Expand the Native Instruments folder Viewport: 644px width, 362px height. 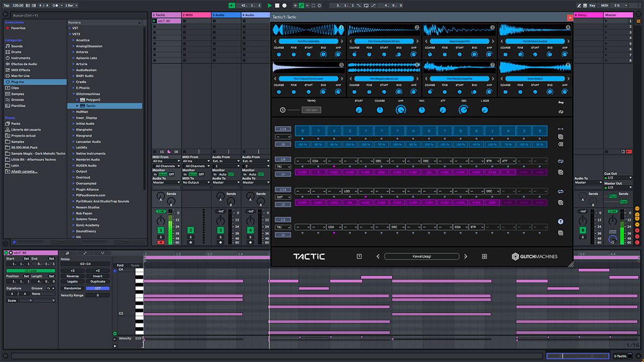point(74,153)
